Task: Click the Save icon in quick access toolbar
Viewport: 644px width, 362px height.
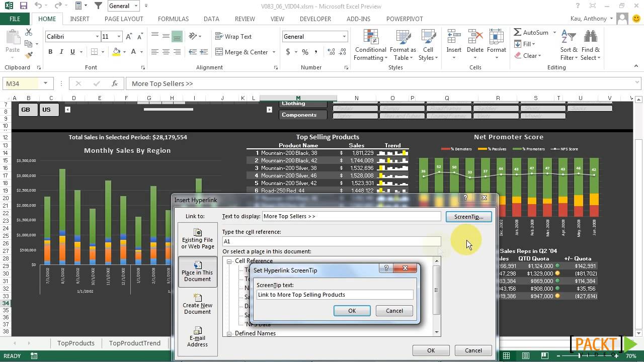Action: point(23,6)
